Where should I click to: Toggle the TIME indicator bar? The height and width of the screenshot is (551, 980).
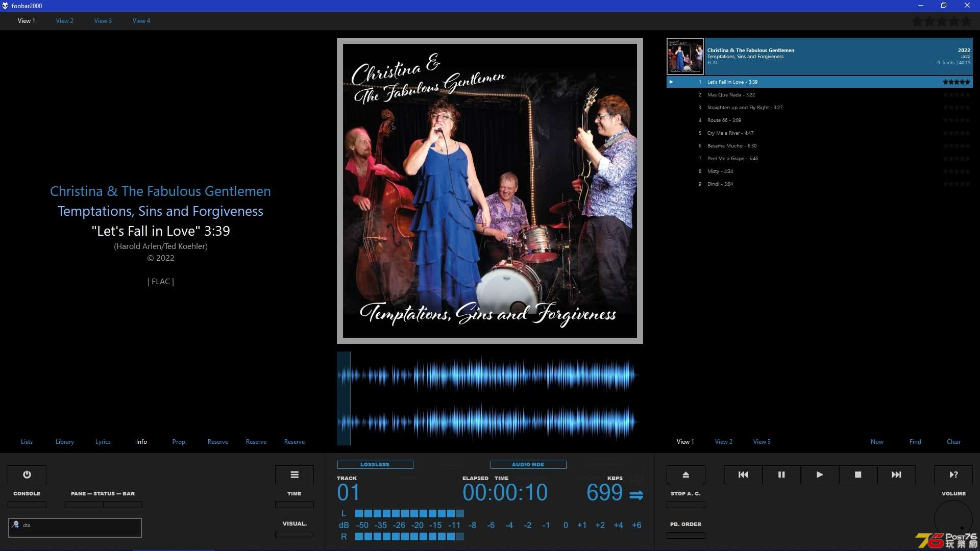click(x=295, y=505)
